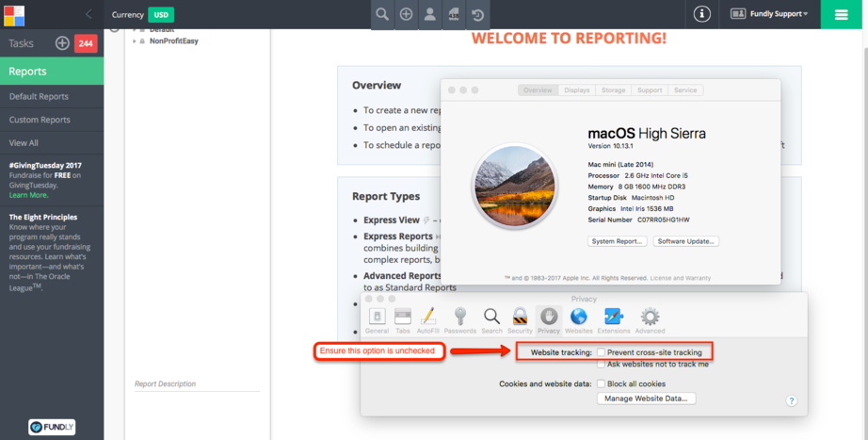Click The Eight Principles promo heading

pyautogui.click(x=43, y=218)
